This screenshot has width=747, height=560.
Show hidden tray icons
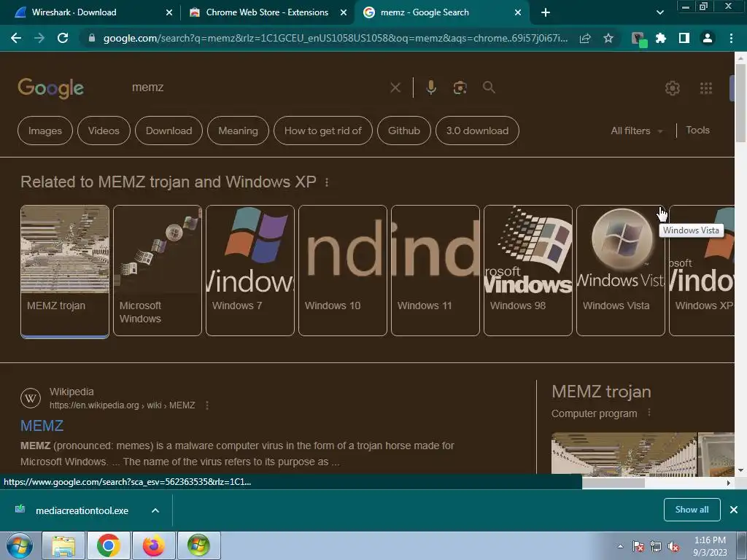pyautogui.click(x=620, y=547)
